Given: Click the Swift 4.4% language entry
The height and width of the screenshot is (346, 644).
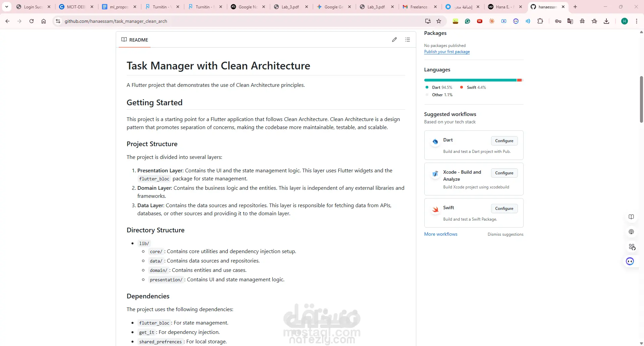Looking at the screenshot, I should click(473, 87).
